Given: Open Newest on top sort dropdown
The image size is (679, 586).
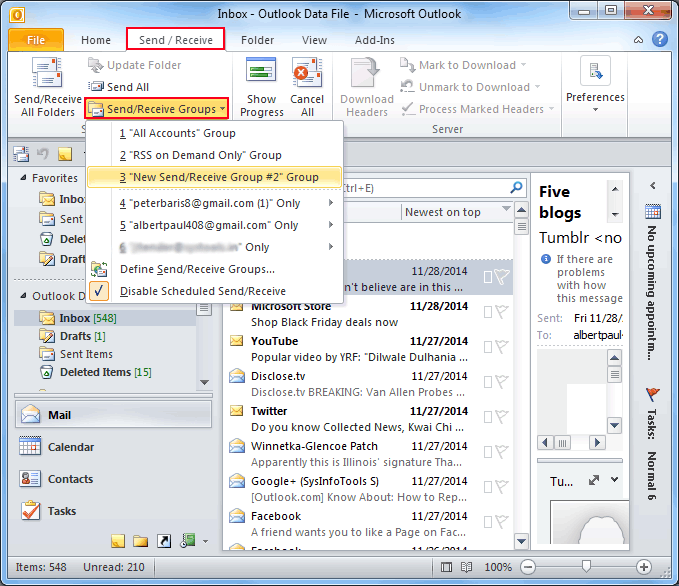Looking at the screenshot, I should [x=505, y=208].
